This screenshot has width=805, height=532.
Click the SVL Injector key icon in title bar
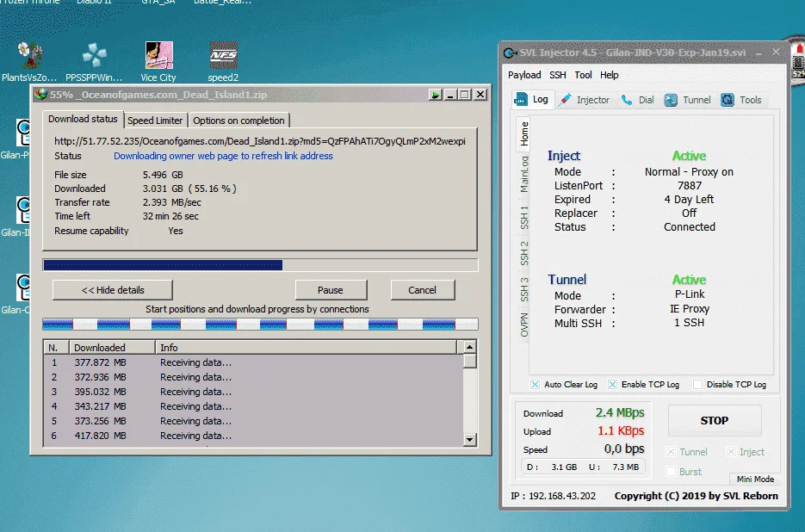510,53
